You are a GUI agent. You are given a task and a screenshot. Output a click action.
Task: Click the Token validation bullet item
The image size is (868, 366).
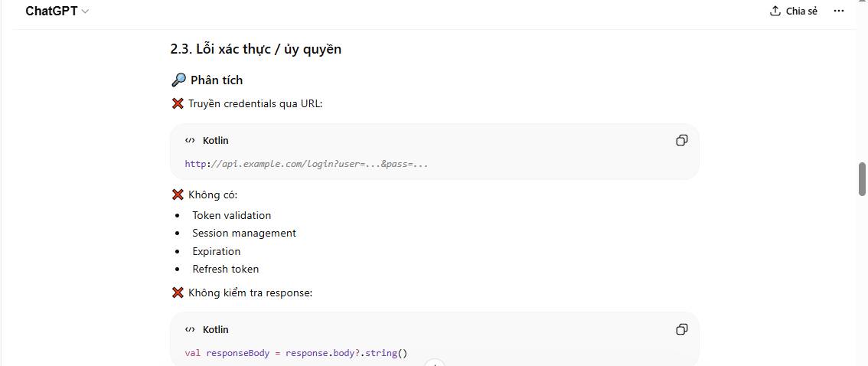tap(231, 215)
